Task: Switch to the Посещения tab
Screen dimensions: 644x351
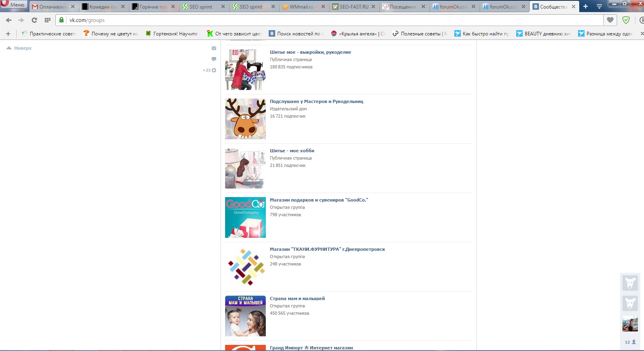Action: pyautogui.click(x=404, y=7)
